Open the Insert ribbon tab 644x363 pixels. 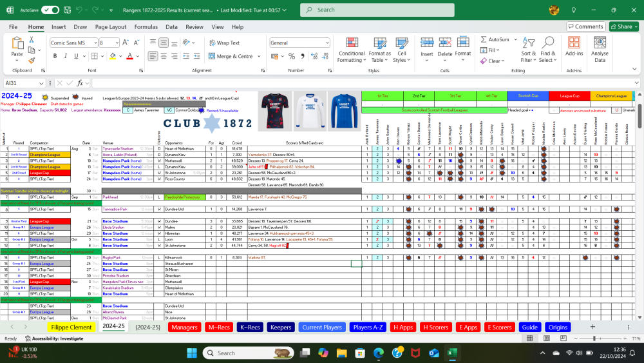coord(59,26)
